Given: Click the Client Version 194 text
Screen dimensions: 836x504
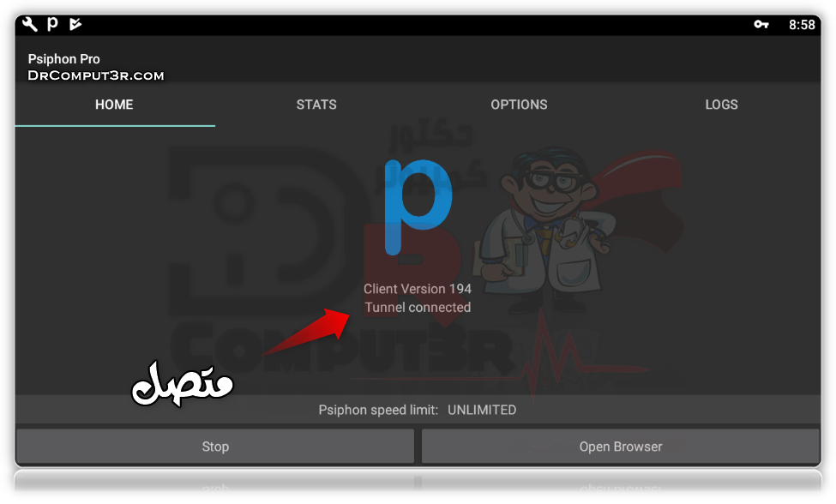Looking at the screenshot, I should 418,289.
